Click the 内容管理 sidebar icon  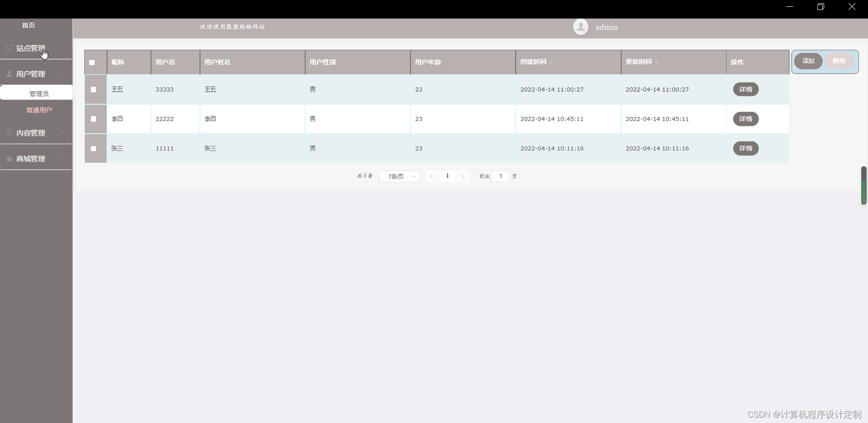9,132
